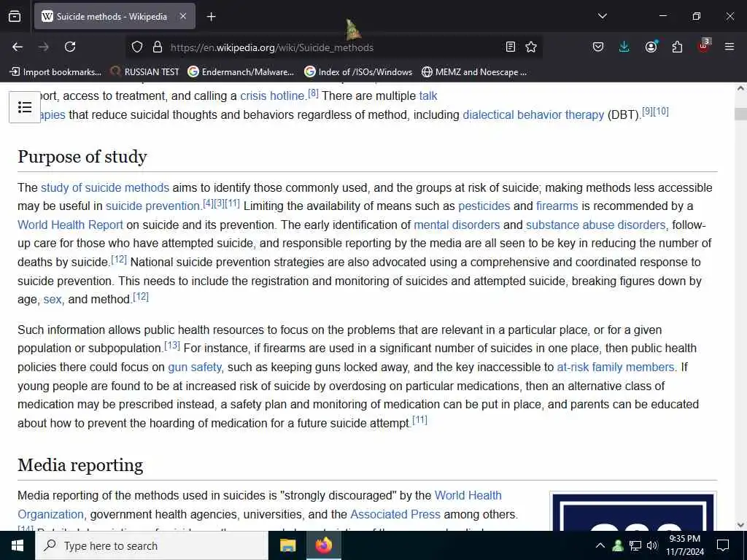Open the sex link
This screenshot has width=747, height=560.
[53, 300]
